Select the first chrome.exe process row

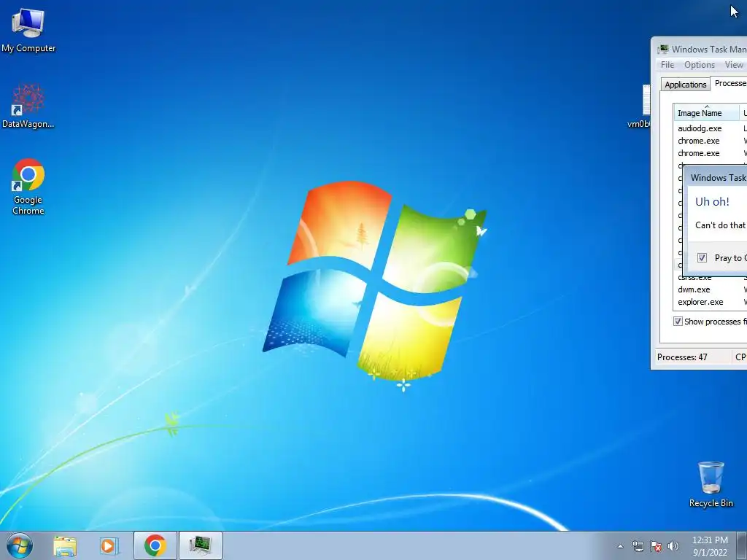click(x=710, y=141)
